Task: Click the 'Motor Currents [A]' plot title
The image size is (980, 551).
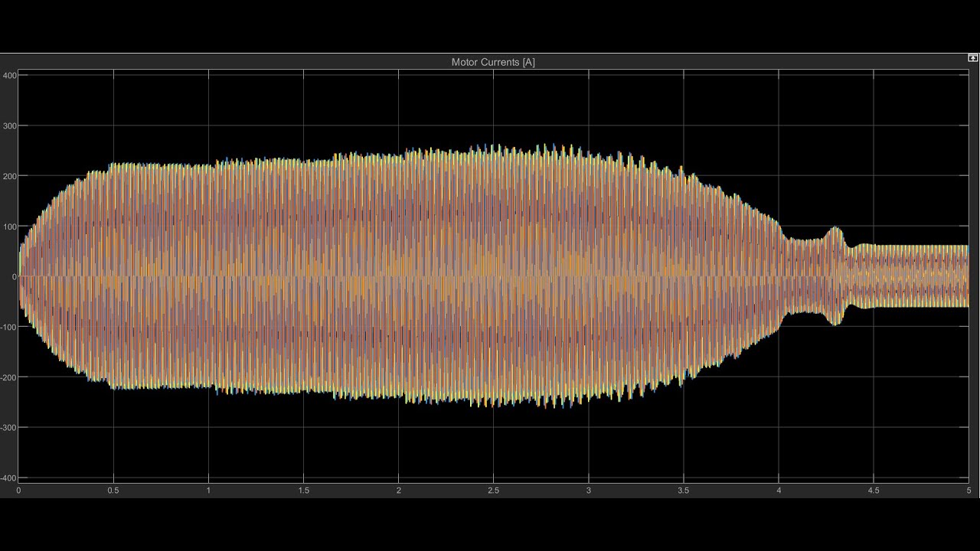Action: click(493, 62)
